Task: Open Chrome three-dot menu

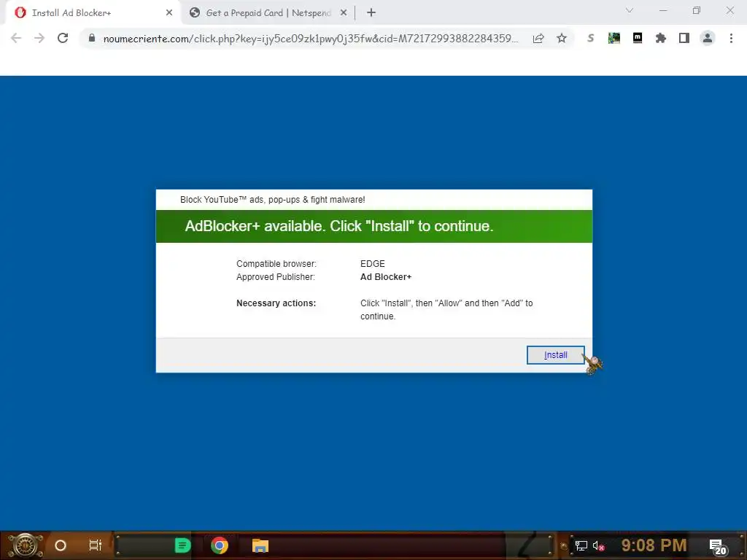Action: tap(731, 38)
